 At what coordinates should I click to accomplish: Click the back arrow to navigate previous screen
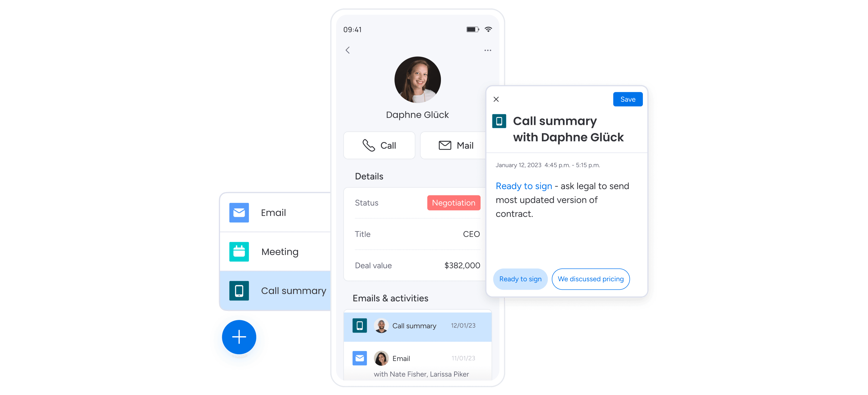click(x=348, y=49)
